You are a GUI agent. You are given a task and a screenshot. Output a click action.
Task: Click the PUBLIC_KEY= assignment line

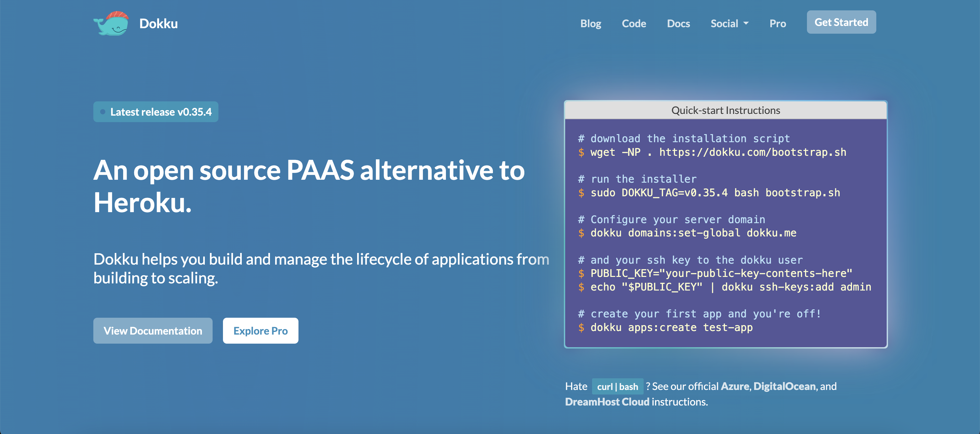(715, 273)
